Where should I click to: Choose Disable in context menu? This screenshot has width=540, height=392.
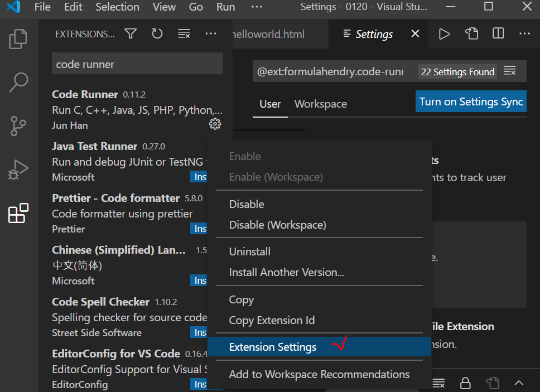pyautogui.click(x=319, y=204)
